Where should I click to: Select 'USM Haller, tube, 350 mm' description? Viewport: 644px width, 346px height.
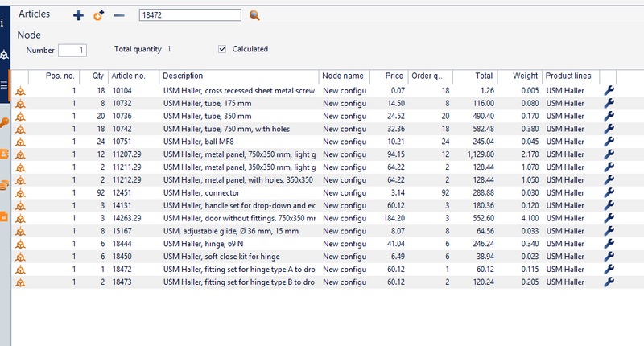(x=208, y=116)
